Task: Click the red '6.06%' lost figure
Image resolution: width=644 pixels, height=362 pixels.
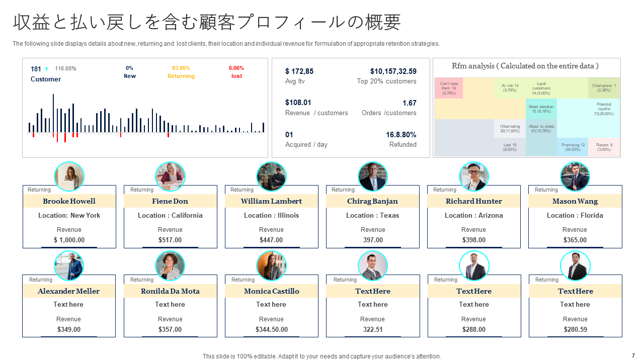Action: pos(236,68)
